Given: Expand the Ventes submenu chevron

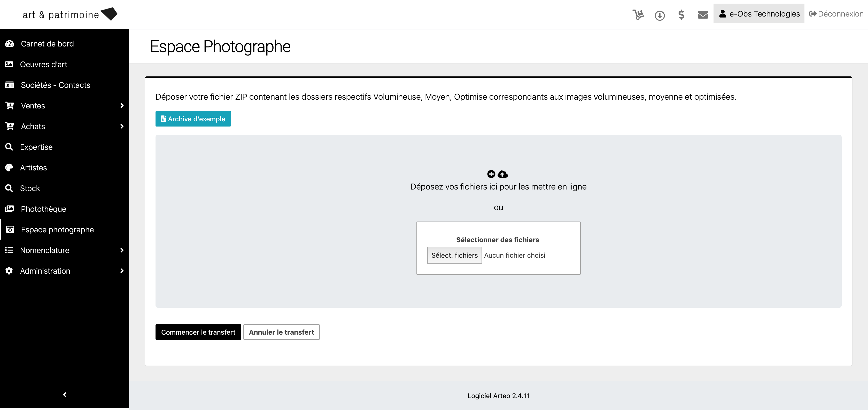Looking at the screenshot, I should click(122, 105).
